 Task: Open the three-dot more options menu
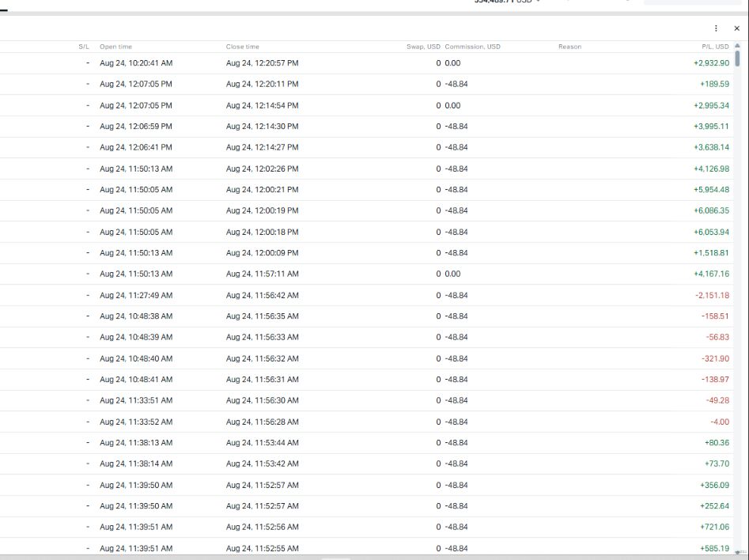tap(716, 28)
